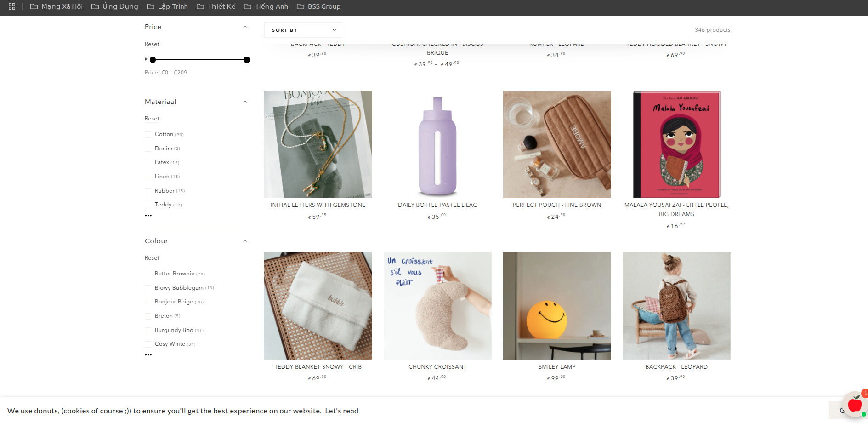Image resolution: width=868 pixels, height=423 pixels.
Task: Open the Tiếng Anh bookmarks menu
Action: tap(266, 6)
